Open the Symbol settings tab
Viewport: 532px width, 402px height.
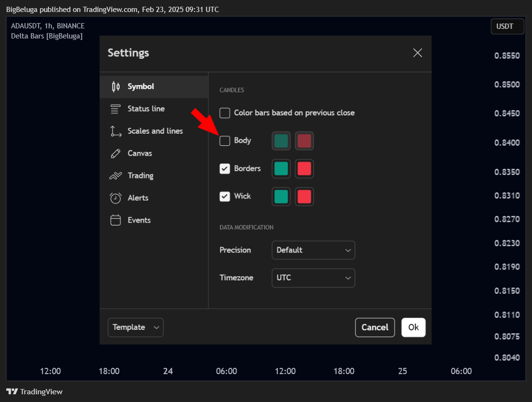pyautogui.click(x=154, y=87)
